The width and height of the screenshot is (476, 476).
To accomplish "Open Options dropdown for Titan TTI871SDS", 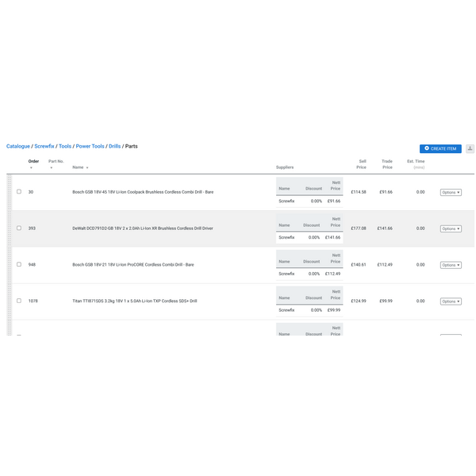I will (451, 301).
